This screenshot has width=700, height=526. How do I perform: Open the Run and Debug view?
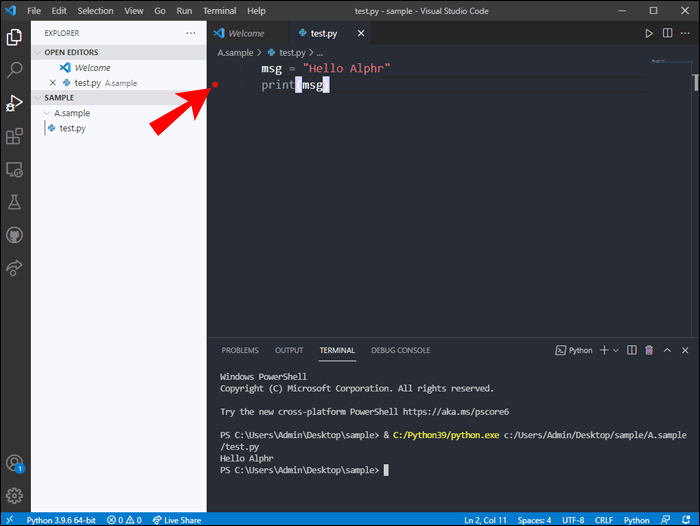(x=15, y=103)
